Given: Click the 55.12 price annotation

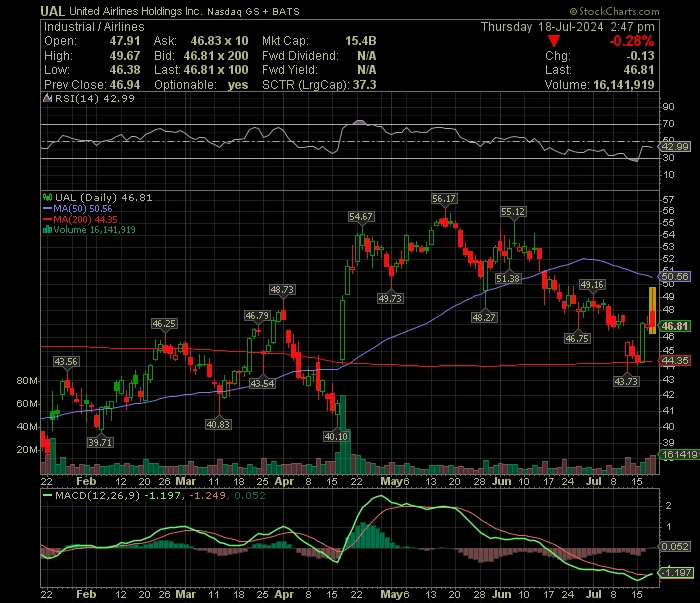Looking at the screenshot, I should [512, 212].
